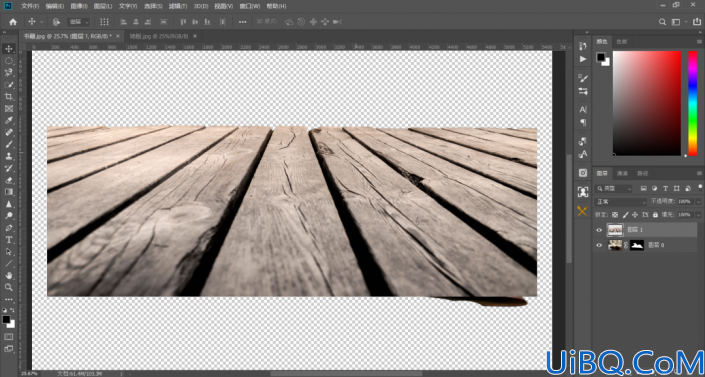
Task: Filter layers by type layer icon
Action: 665,188
